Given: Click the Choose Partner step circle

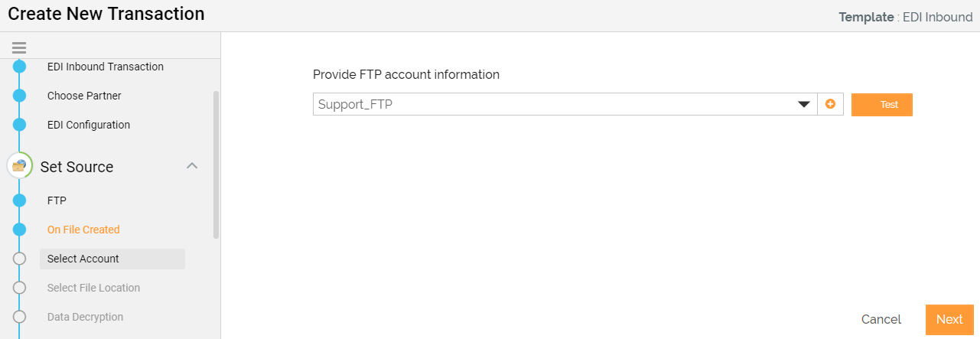Looking at the screenshot, I should coord(20,96).
